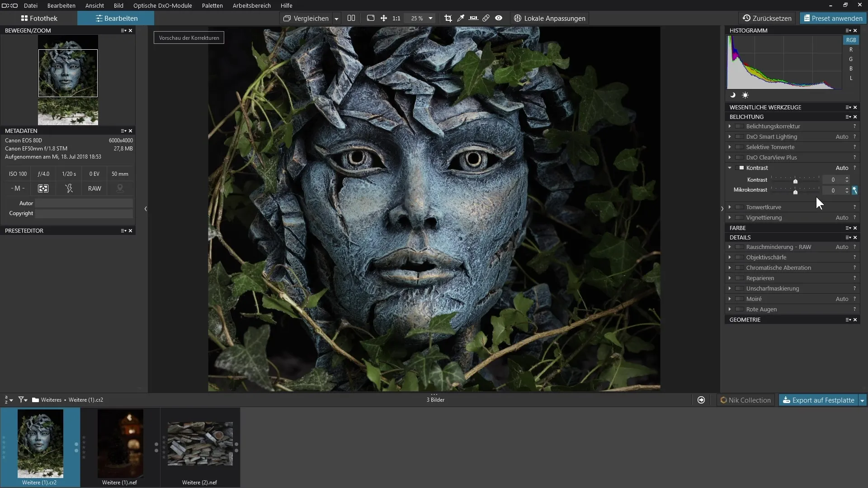Open Lokale Anpassungen
This screenshot has height=488, width=868.
[549, 18]
